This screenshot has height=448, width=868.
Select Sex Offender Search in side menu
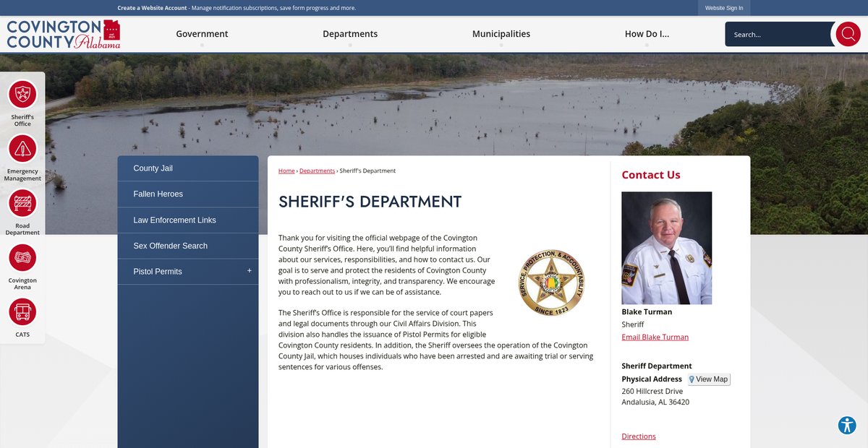point(188,246)
